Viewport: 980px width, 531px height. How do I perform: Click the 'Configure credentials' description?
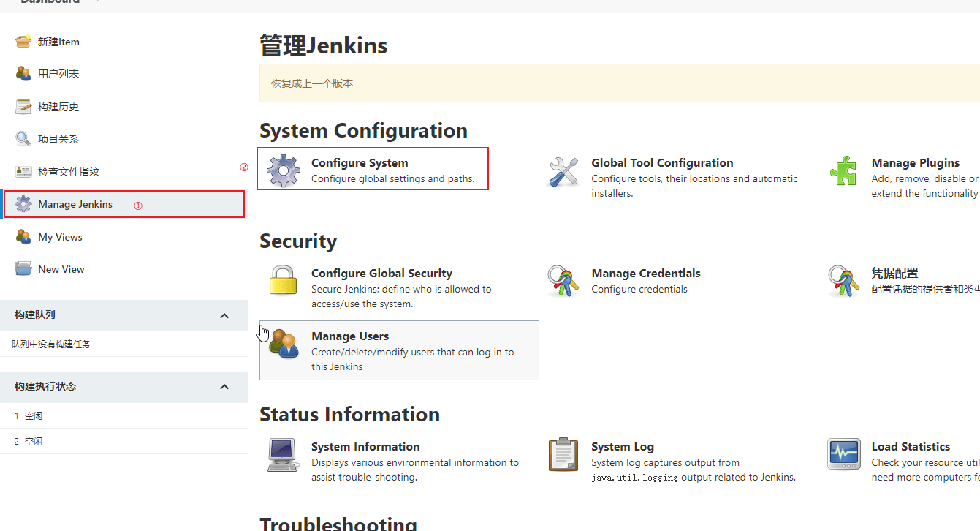pos(639,289)
